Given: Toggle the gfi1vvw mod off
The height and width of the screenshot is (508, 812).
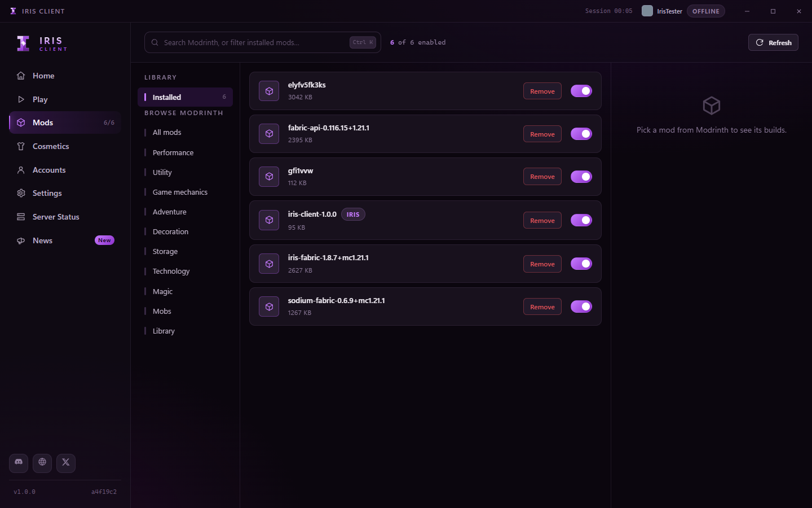Looking at the screenshot, I should [x=581, y=177].
